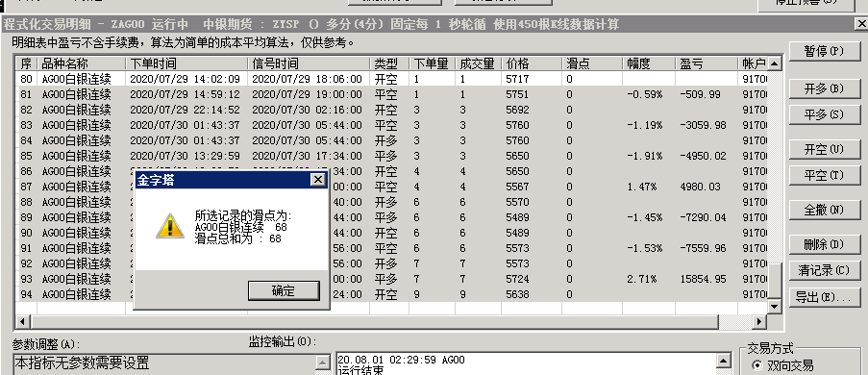Click the 导出(E)... button
This screenshot has height=375, width=868.
click(x=825, y=297)
